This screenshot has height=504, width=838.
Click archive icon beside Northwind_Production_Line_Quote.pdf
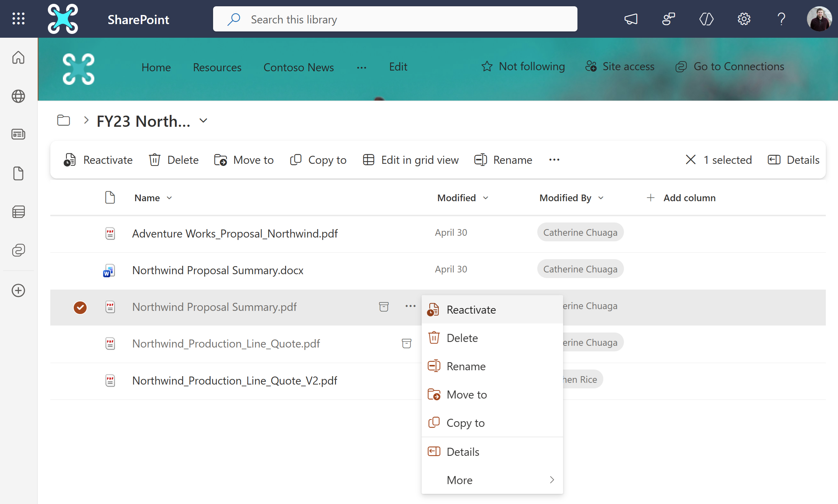(407, 343)
